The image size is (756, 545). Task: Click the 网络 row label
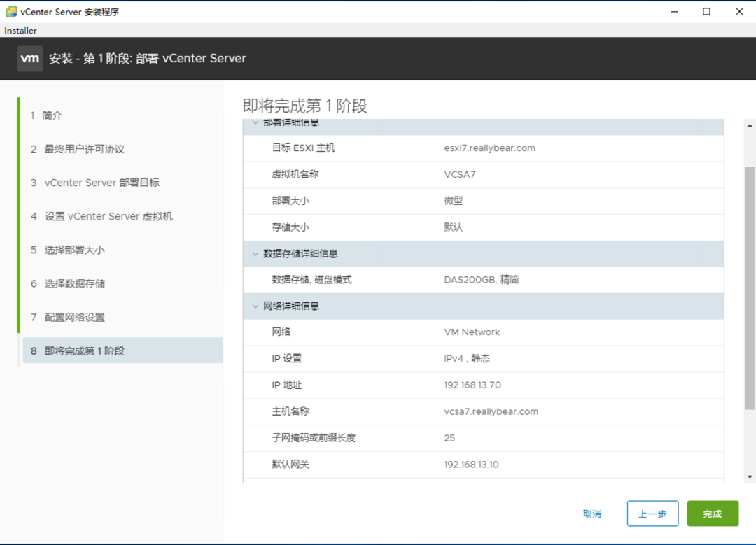click(281, 332)
